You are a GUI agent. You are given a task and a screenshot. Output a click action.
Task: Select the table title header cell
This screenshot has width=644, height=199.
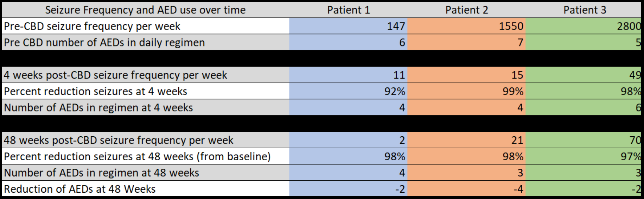click(x=145, y=10)
